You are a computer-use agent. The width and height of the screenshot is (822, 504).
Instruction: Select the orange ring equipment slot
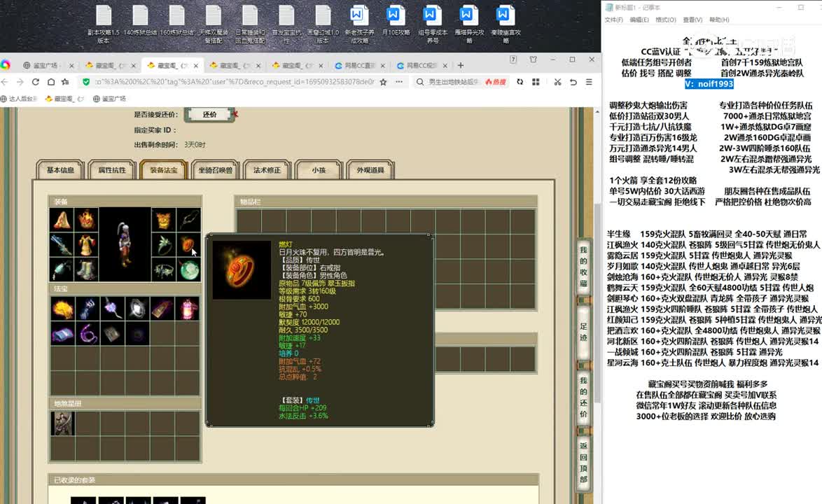point(189,245)
